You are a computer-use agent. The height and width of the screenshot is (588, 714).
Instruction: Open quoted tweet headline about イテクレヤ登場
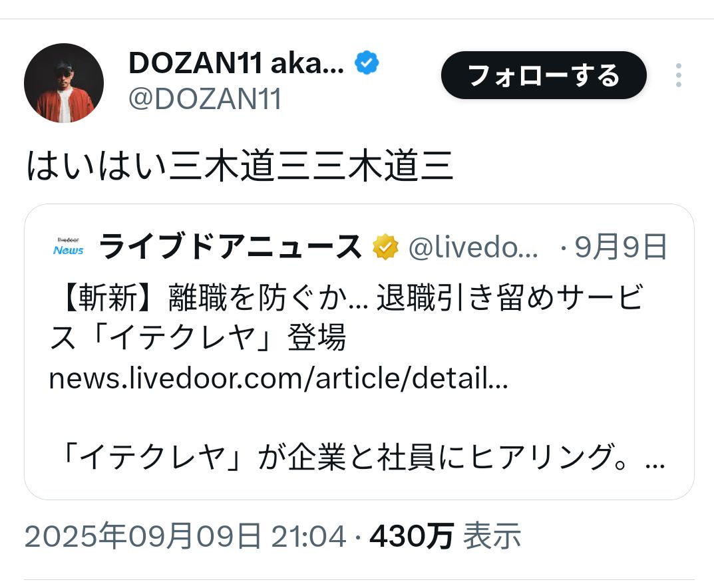[346, 317]
